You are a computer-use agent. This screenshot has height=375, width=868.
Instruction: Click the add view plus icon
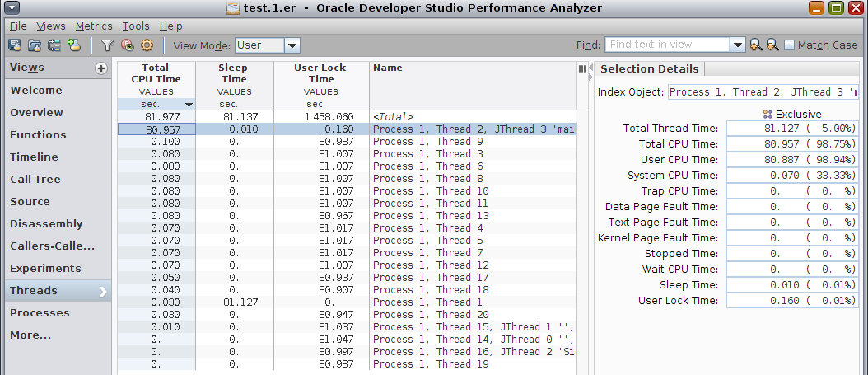(100, 68)
